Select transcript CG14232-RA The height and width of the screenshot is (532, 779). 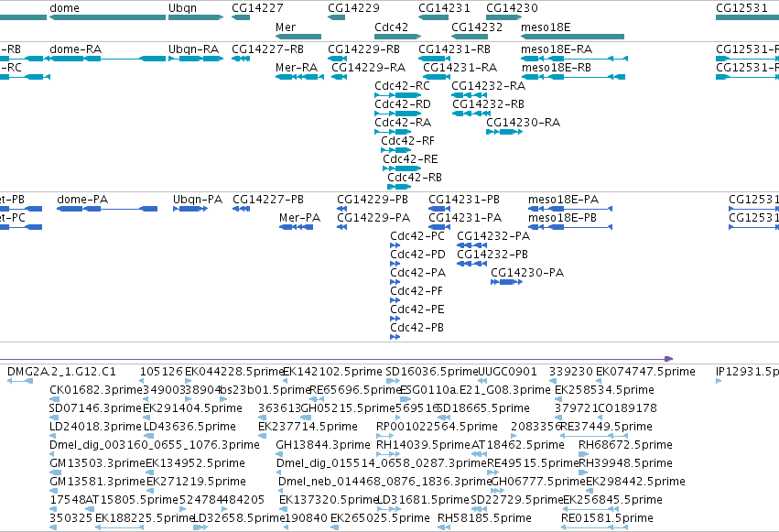click(469, 95)
